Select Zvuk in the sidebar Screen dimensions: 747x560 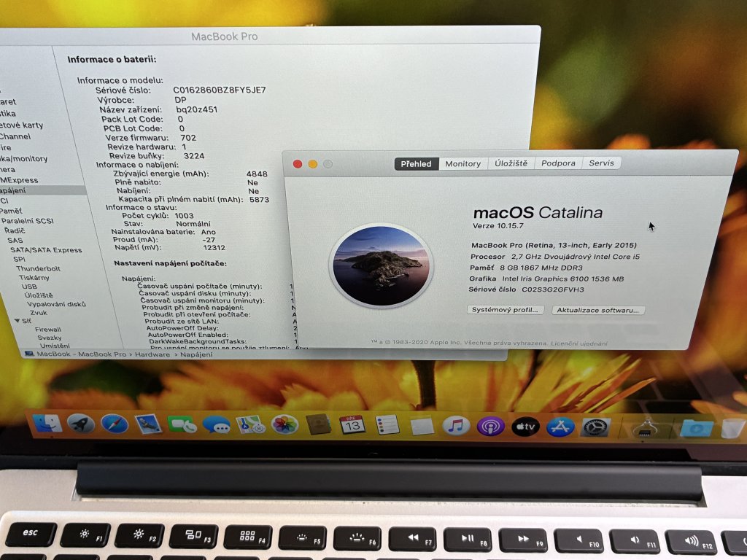tap(39, 312)
